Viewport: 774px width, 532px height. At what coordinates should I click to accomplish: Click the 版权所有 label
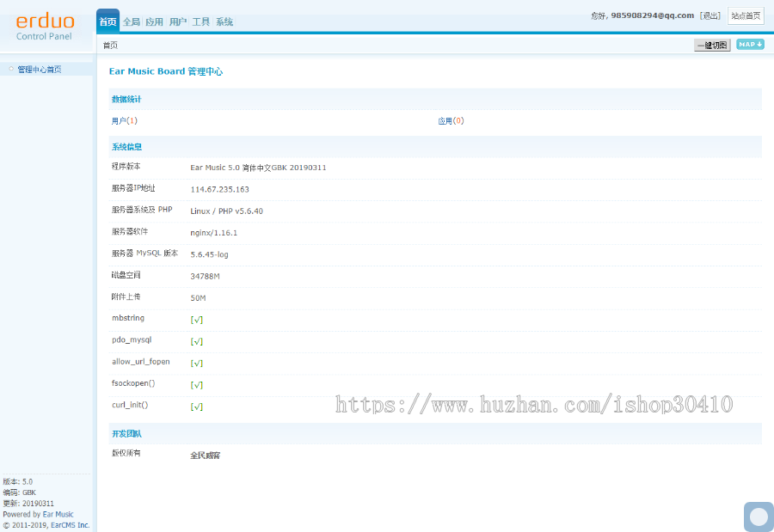coord(126,453)
